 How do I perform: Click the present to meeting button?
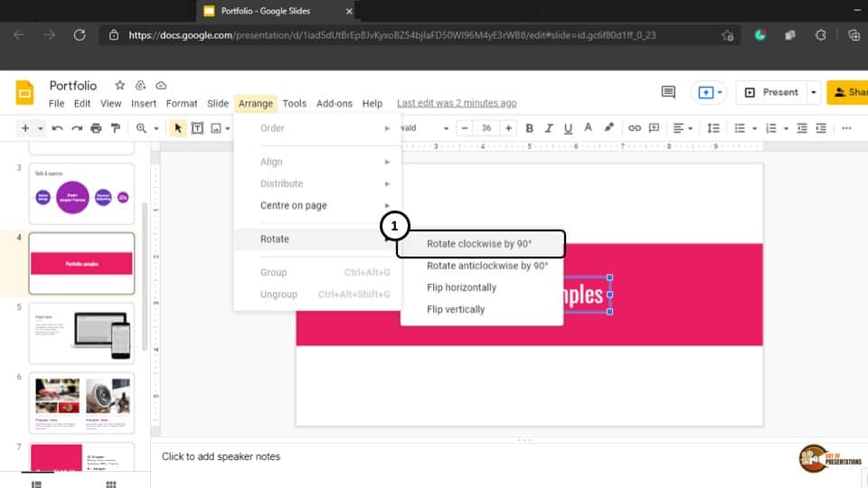click(711, 92)
